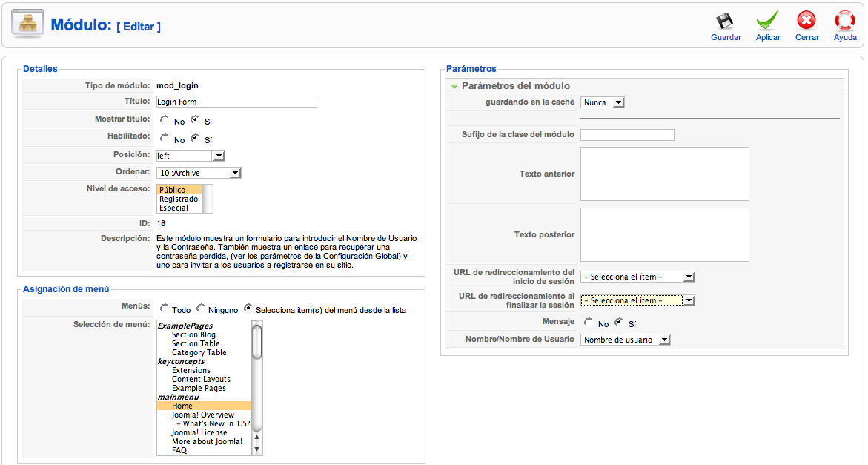Select Registrado in Nivel de acceso list
Screen dimensions: 868x465
click(179, 199)
